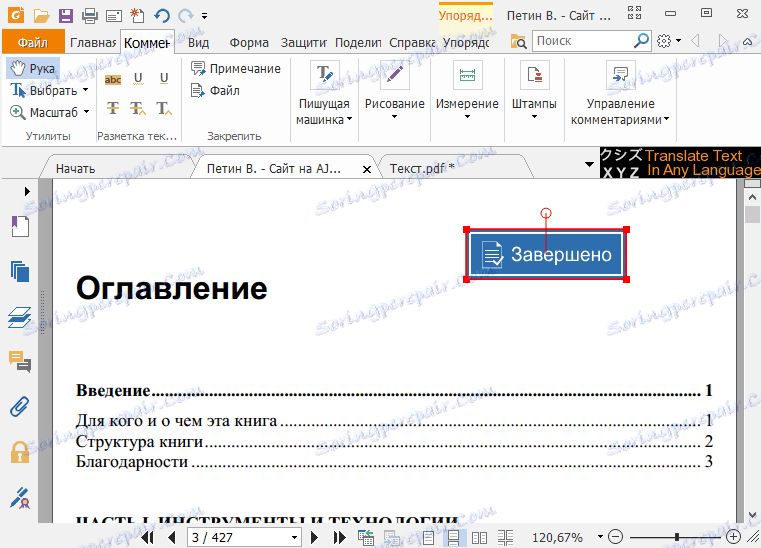Image resolution: width=761 pixels, height=548 pixels.
Task: Expand the Выбрать dropdown arrow
Action: click(86, 90)
